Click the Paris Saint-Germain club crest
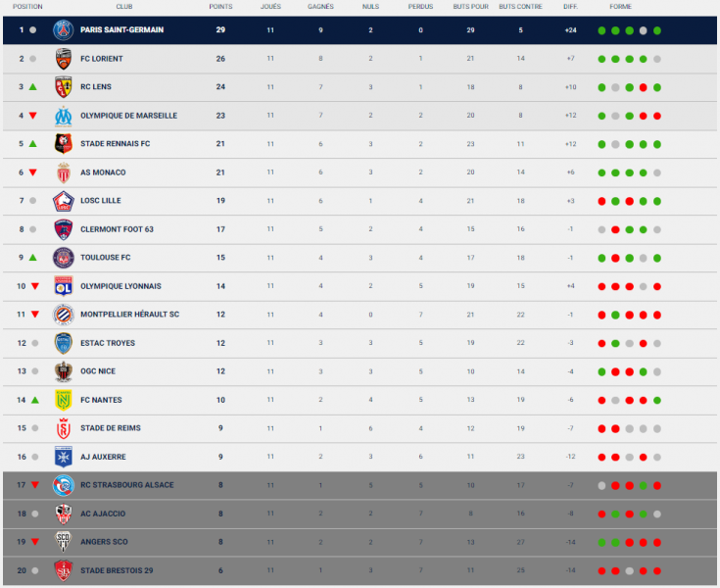720x588 pixels. pyautogui.click(x=64, y=29)
